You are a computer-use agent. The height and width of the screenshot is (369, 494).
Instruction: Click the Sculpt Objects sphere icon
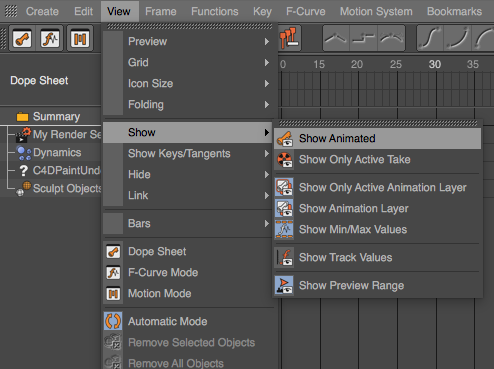tap(24, 189)
